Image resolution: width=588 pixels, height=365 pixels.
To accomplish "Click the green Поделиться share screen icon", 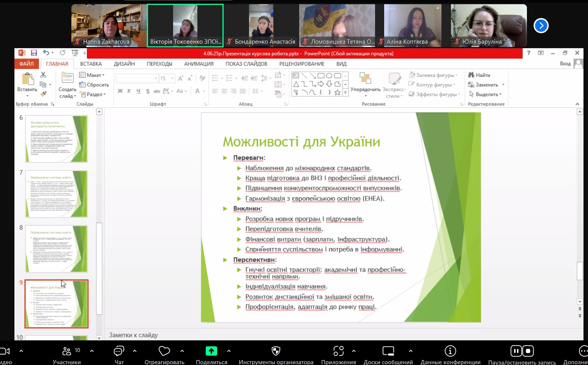I will point(211,351).
